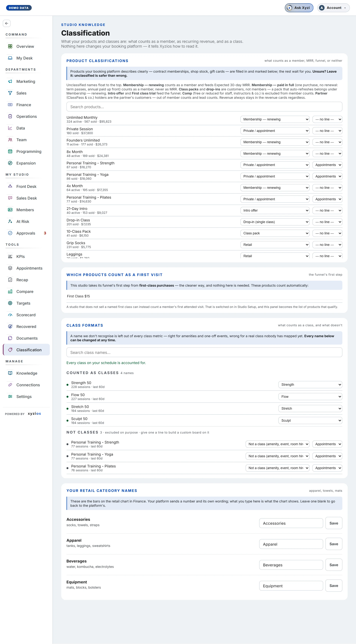Open the Appointments layers icon
This screenshot has width=356, height=644.
pos(10,268)
